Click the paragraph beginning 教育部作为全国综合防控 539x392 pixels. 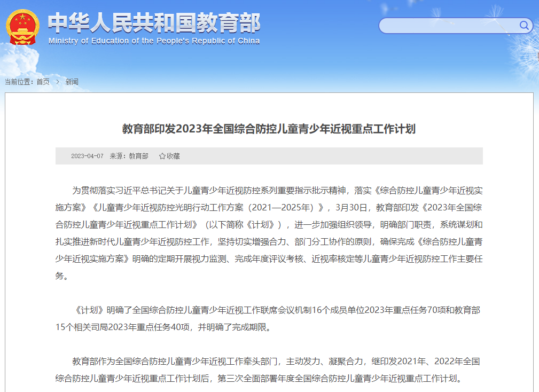tap(268, 370)
